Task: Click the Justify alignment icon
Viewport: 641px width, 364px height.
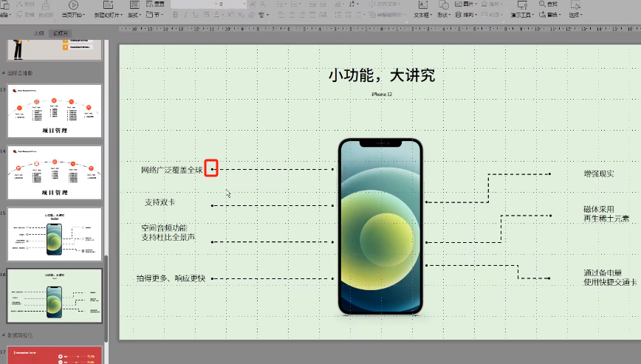Action: (312, 15)
